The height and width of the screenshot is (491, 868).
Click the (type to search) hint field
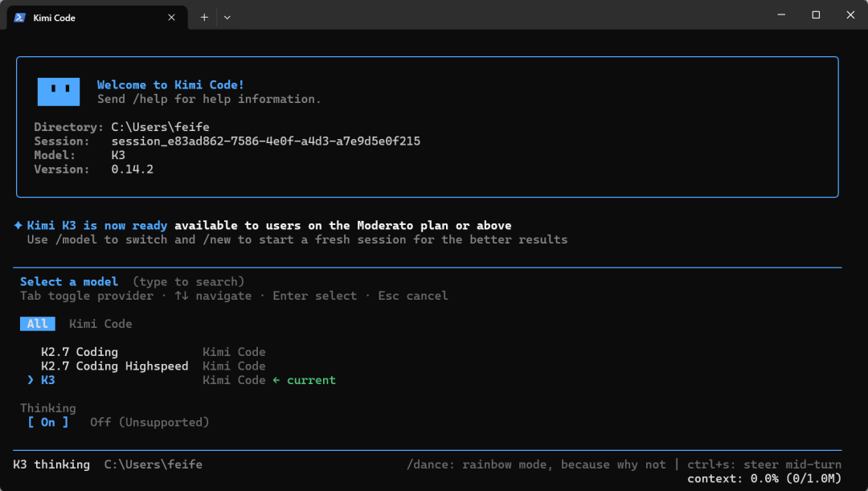tap(188, 282)
